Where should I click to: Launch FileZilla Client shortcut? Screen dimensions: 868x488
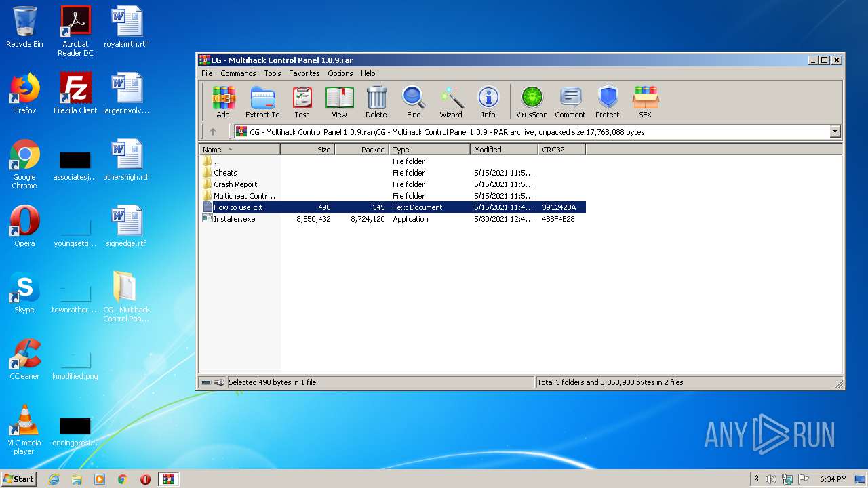75,94
